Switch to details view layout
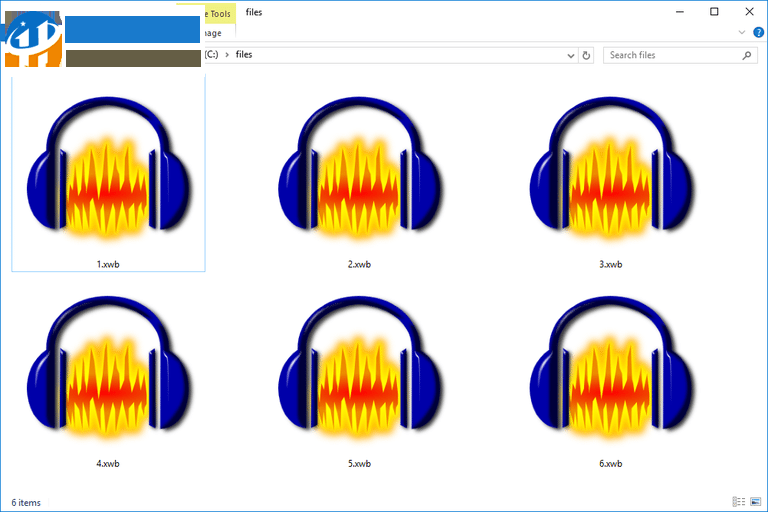This screenshot has width=768, height=512. pyautogui.click(x=739, y=501)
